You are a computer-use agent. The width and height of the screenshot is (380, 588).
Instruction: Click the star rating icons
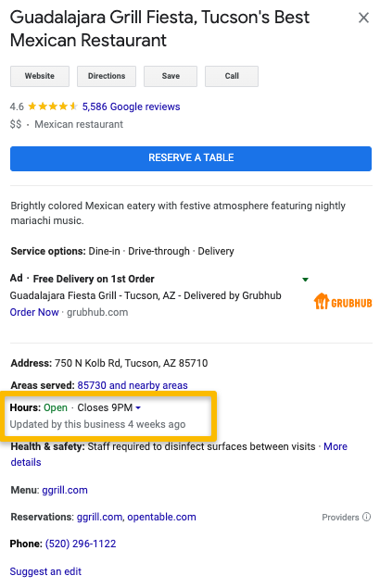(x=53, y=106)
